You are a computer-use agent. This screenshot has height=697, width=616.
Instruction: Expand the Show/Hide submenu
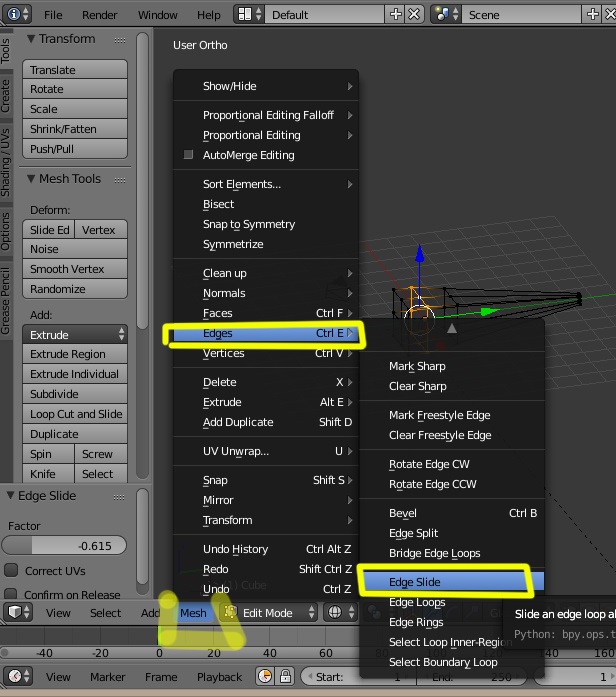(x=266, y=86)
